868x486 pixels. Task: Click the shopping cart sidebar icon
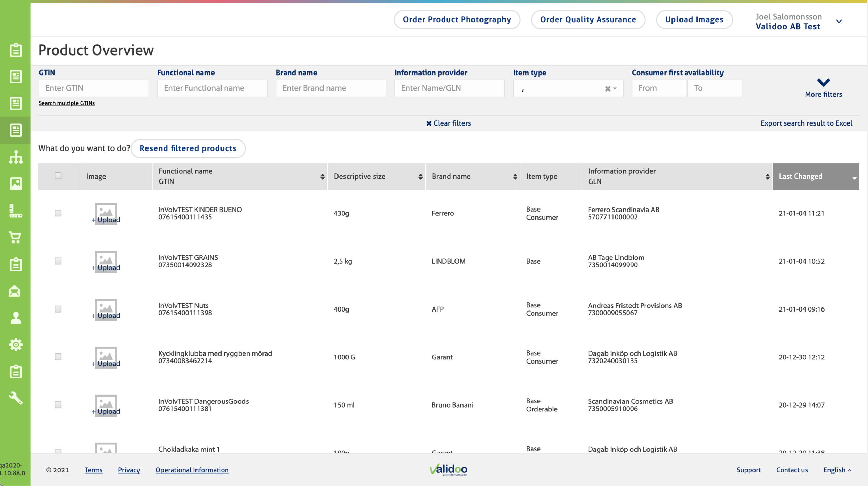point(15,238)
